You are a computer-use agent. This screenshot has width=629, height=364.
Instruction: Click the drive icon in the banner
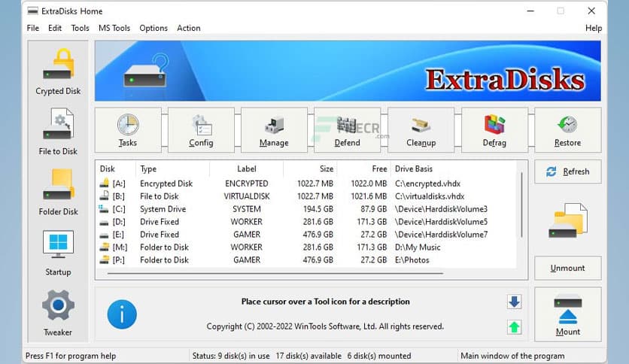146,71
